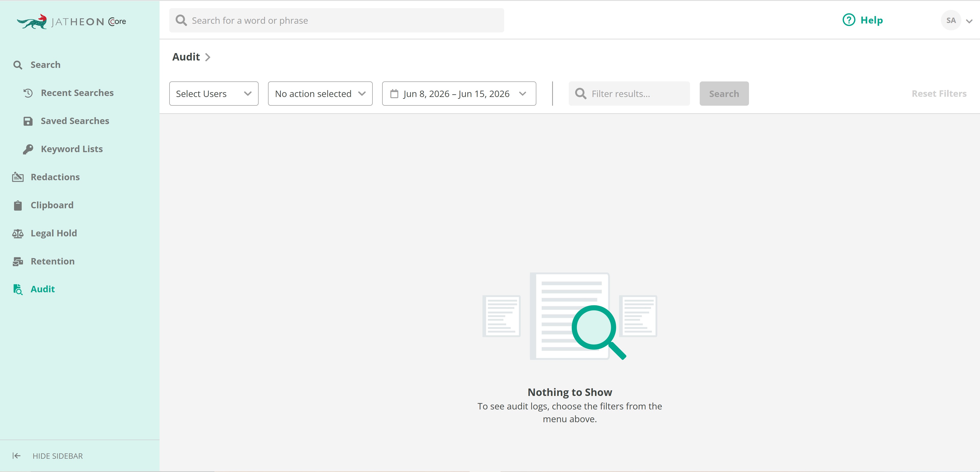Screen dimensions: 980x472
Task: Focus the Filter results input field
Action: click(629, 94)
